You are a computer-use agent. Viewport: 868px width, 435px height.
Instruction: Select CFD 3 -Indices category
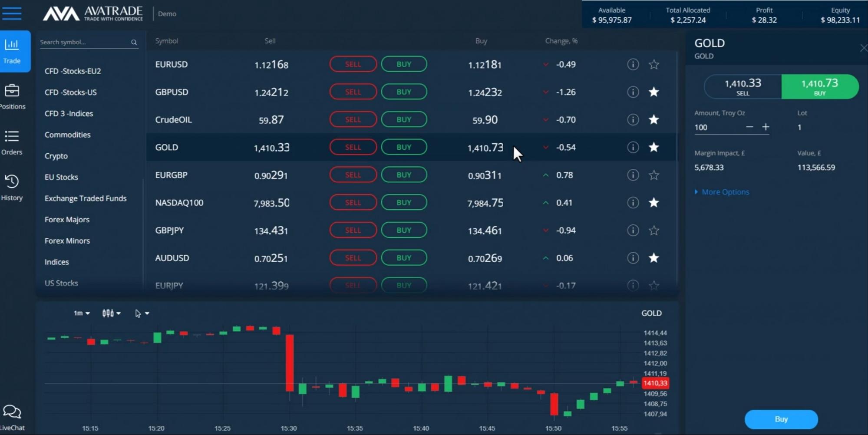pyautogui.click(x=69, y=113)
